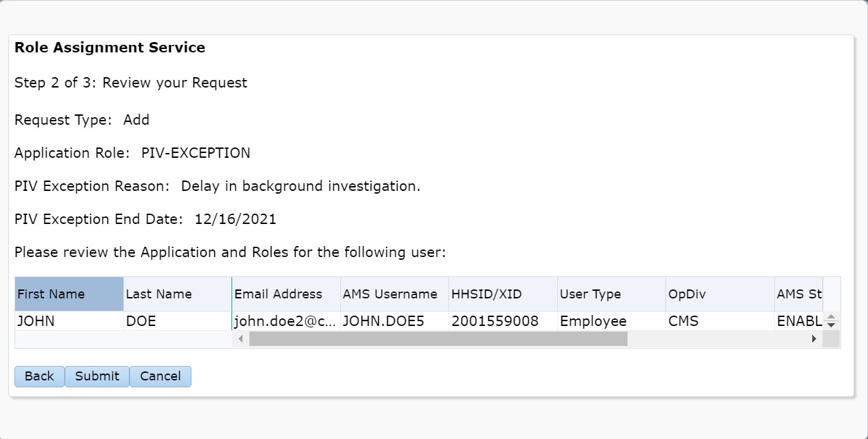
Task: Select the Employee user type cell
Action: (611, 321)
